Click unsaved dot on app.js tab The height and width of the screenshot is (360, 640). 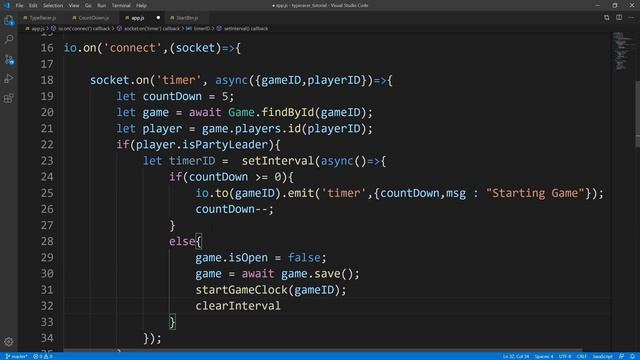click(158, 18)
